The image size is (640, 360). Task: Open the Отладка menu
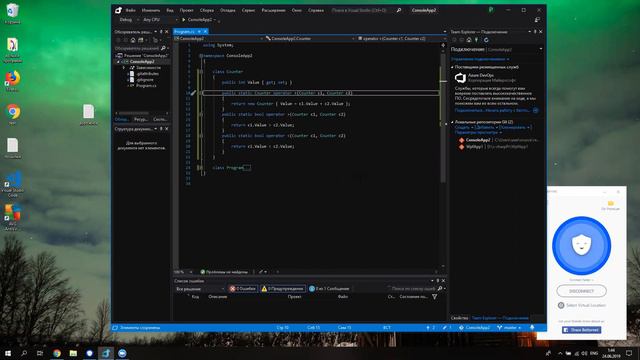pyautogui.click(x=227, y=10)
